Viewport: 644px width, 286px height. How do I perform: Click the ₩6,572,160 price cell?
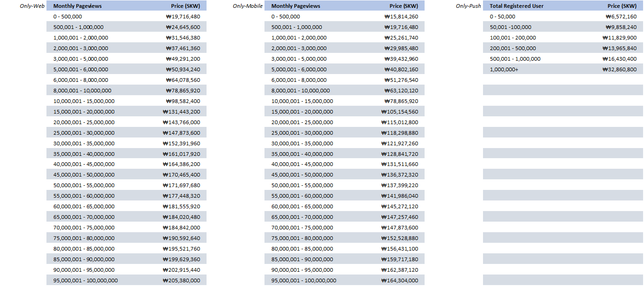pyautogui.click(x=621, y=17)
